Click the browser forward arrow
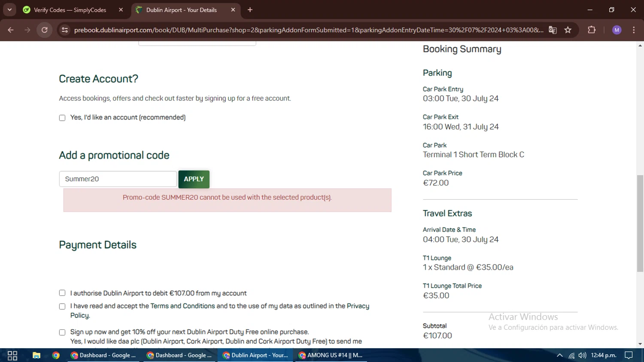The width and height of the screenshot is (644, 362). 27,30
